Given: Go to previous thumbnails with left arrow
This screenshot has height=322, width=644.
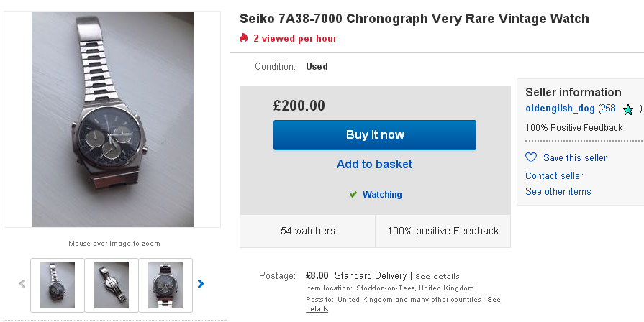Looking at the screenshot, I should (22, 284).
